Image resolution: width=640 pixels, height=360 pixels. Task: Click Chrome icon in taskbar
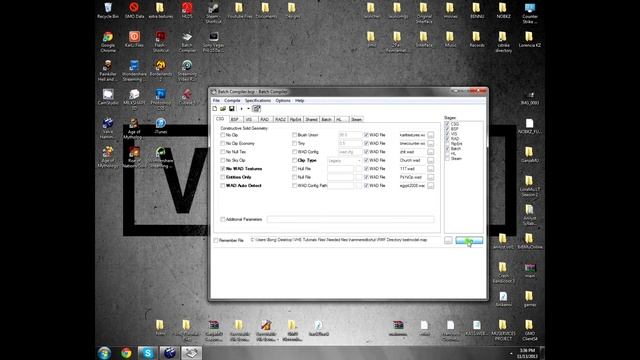click(126, 353)
